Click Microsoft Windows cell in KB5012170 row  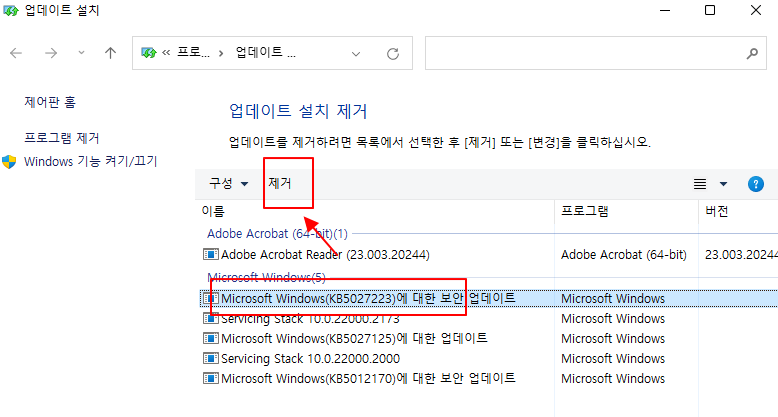pyautogui.click(x=613, y=378)
